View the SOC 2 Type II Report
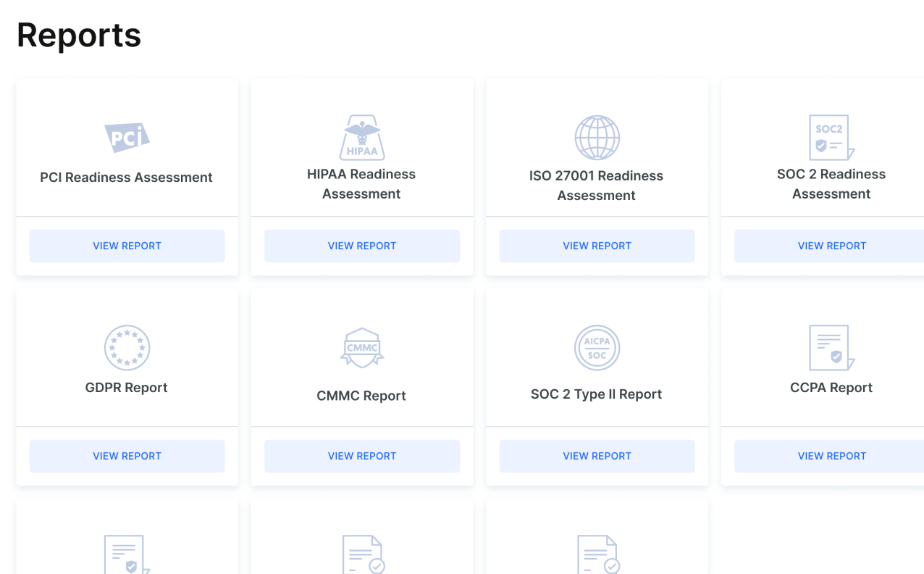 tap(597, 456)
